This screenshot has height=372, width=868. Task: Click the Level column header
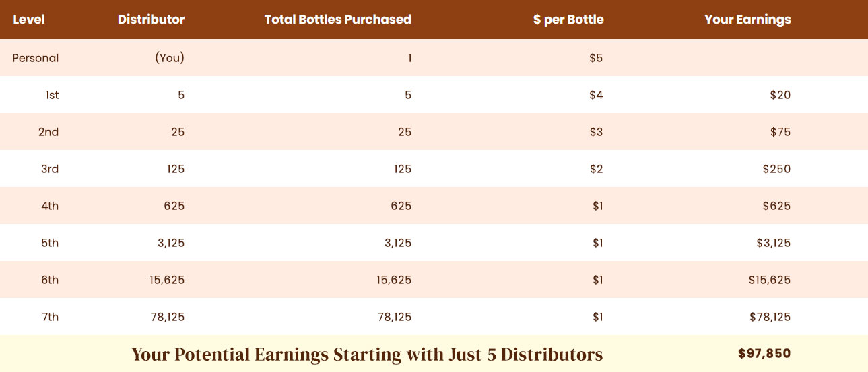coord(29,20)
